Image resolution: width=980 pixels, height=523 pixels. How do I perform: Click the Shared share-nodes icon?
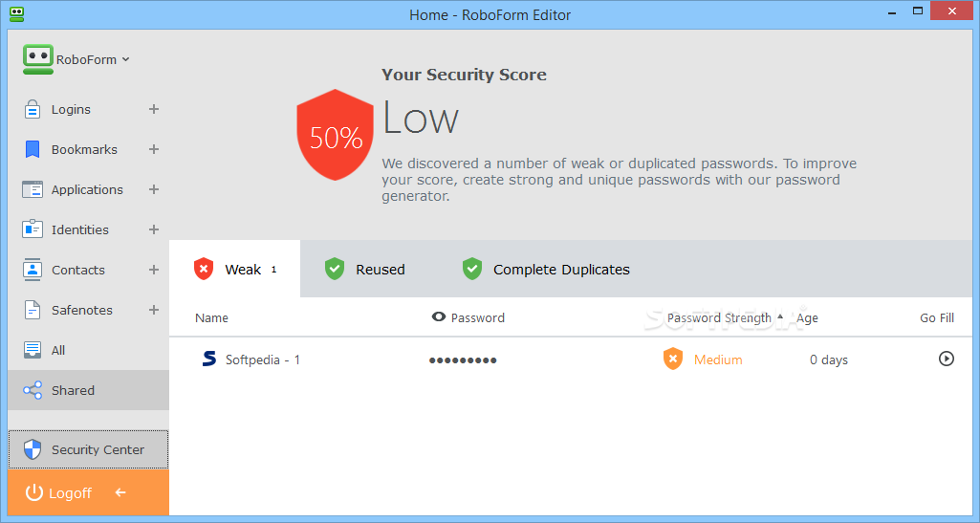click(32, 390)
